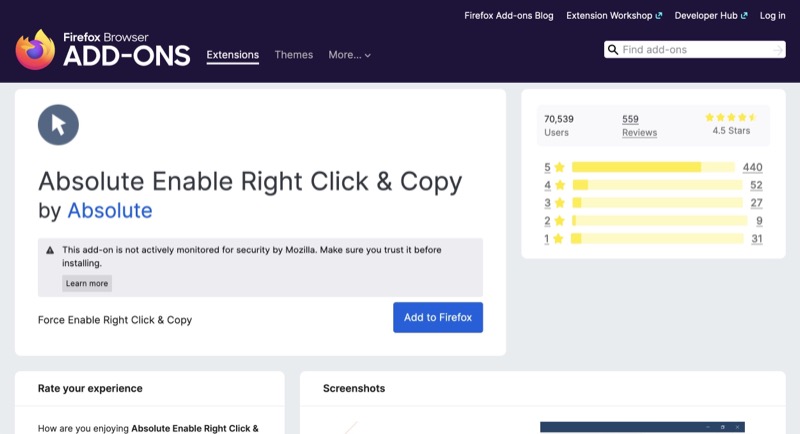The image size is (800, 434).
Task: Click the star icon in the 5 row
Action: 560,167
